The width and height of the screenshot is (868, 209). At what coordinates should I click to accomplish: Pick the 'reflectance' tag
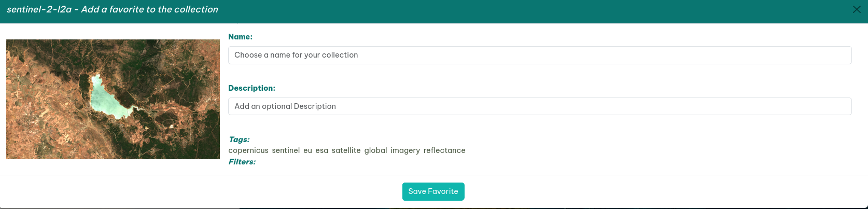point(444,150)
